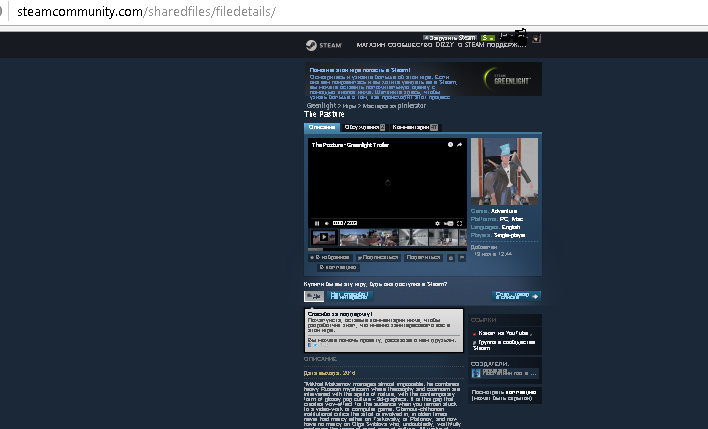Select the third screenshot thumbnail

pos(384,237)
